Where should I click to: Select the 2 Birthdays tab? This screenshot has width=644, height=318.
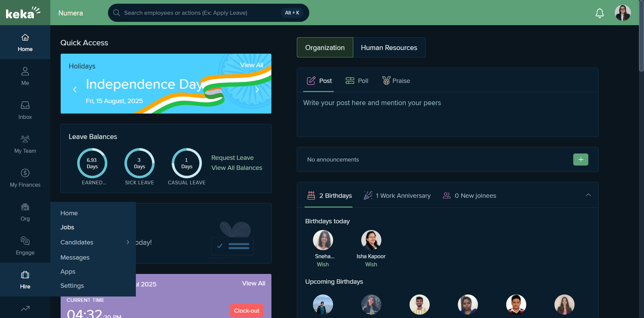coord(329,195)
